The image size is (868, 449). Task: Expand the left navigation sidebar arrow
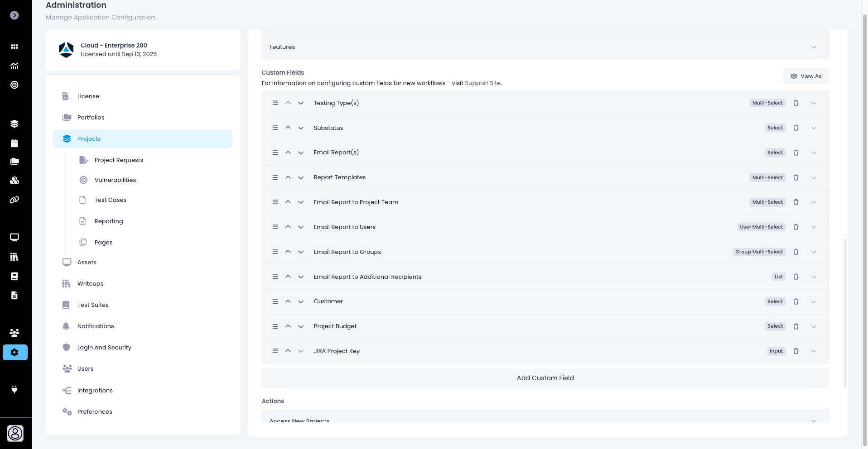[x=14, y=15]
